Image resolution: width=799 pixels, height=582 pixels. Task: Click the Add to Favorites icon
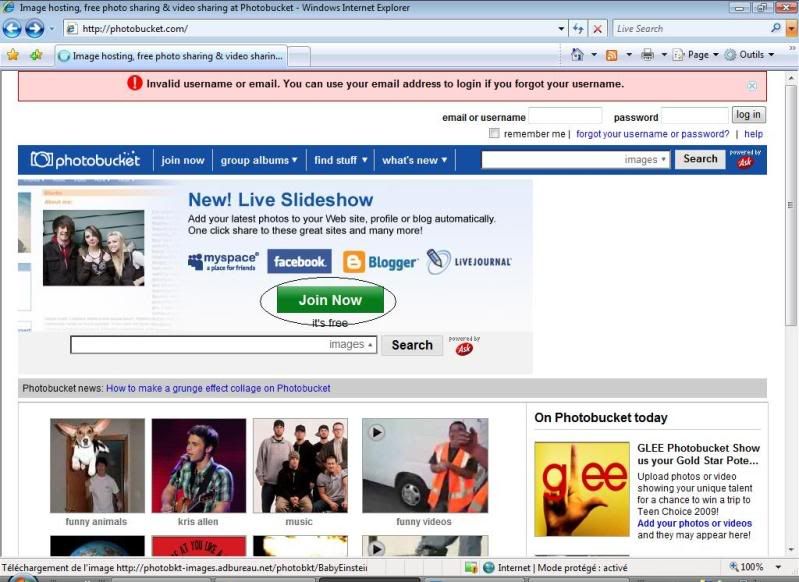pos(36,55)
